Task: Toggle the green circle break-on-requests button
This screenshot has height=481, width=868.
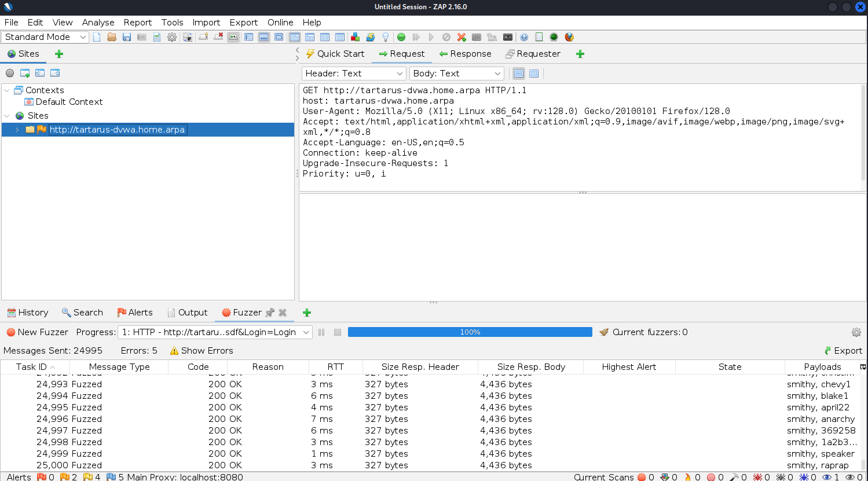Action: pos(401,37)
